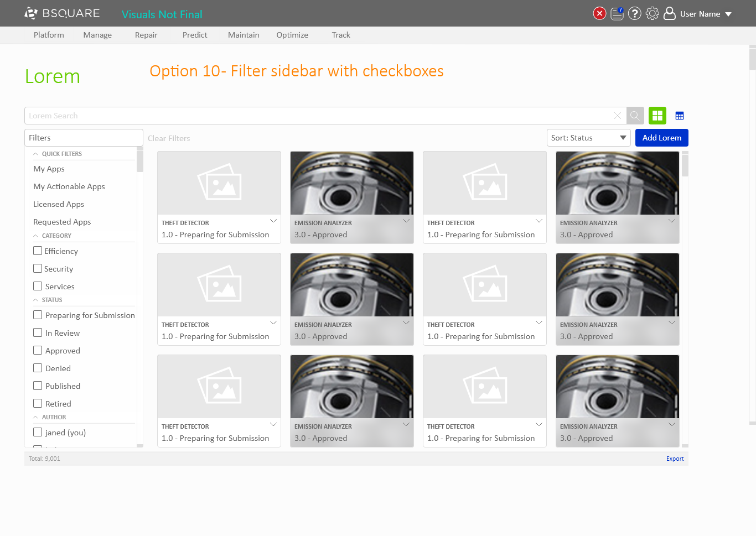The height and width of the screenshot is (536, 756).
Task: Clear search field with X icon
Action: point(618,116)
